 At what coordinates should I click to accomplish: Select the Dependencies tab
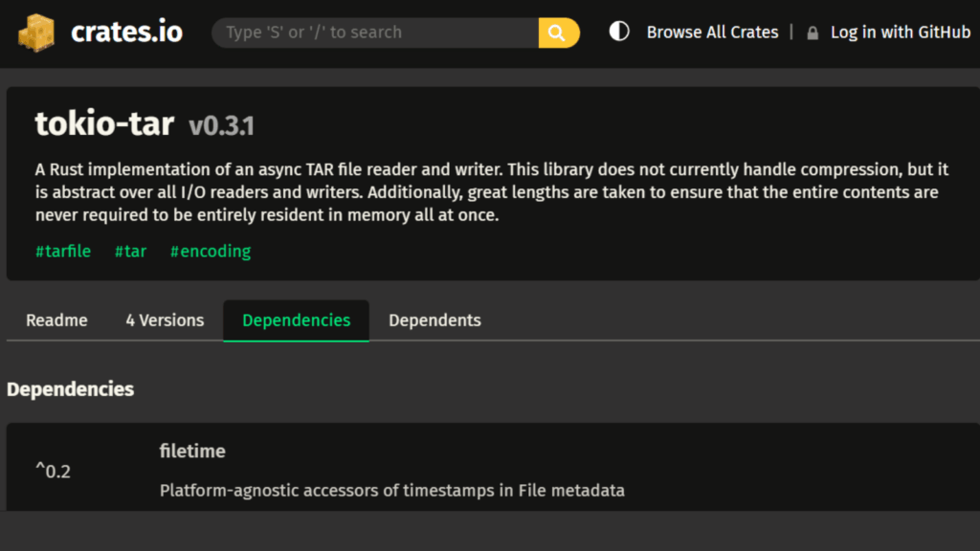[296, 320]
